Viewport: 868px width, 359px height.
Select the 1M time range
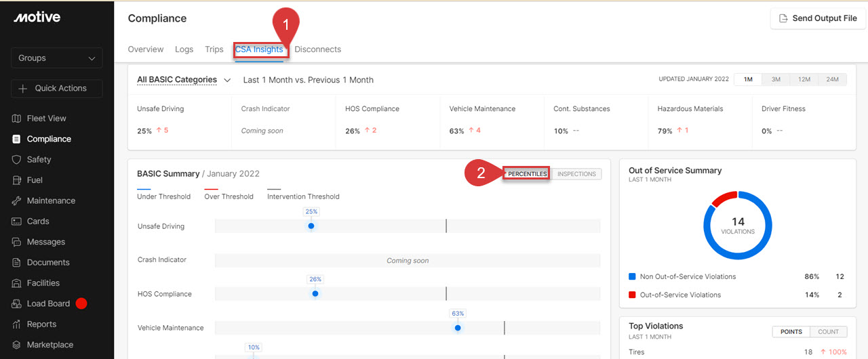(748, 79)
